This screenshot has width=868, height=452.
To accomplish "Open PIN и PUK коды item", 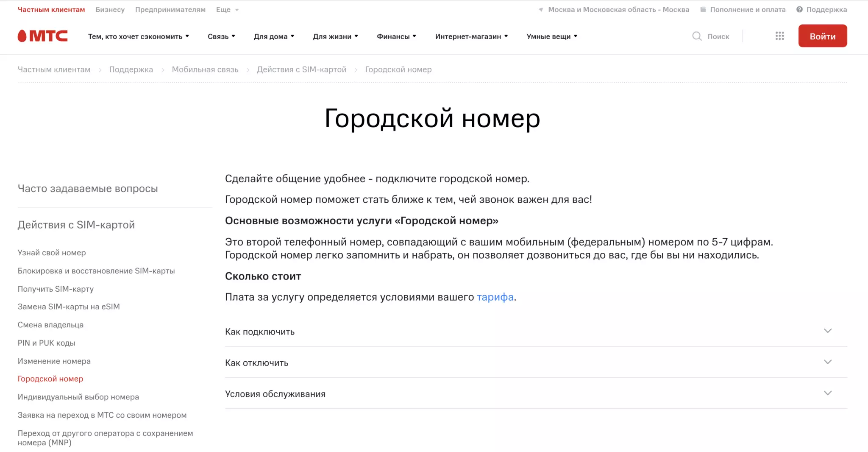I will click(x=46, y=343).
